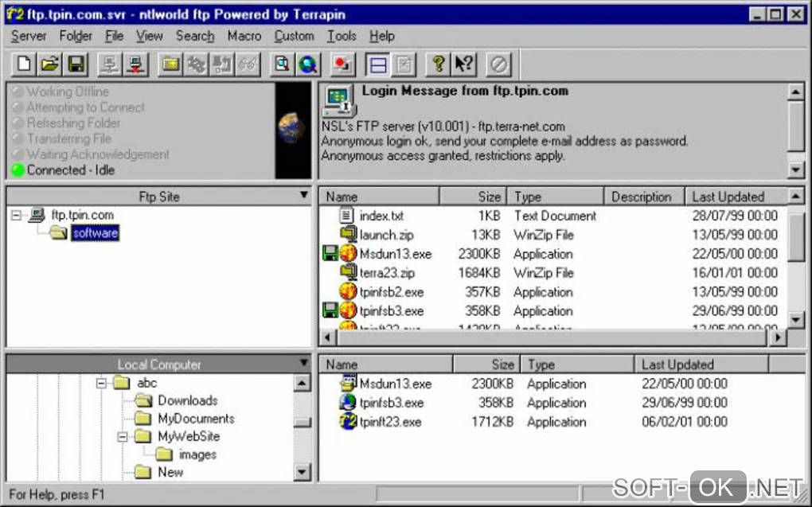Sort local files by Last Updated header
812x507 pixels.
click(x=701, y=365)
